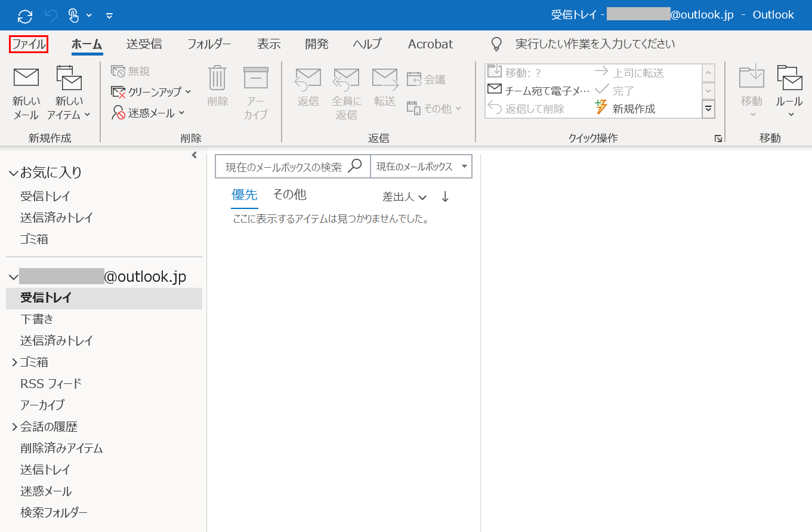Toggle Touch/Mouse mode icon in title bar

73,16
